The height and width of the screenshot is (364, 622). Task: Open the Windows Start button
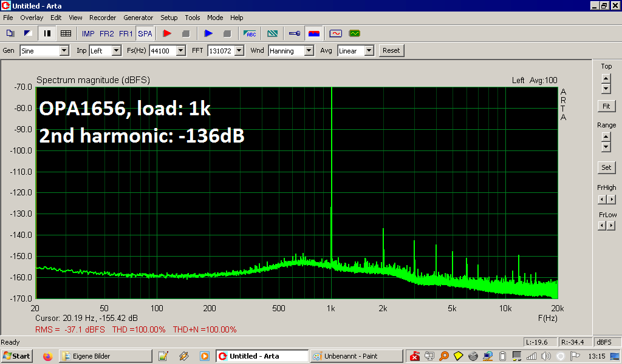click(16, 356)
